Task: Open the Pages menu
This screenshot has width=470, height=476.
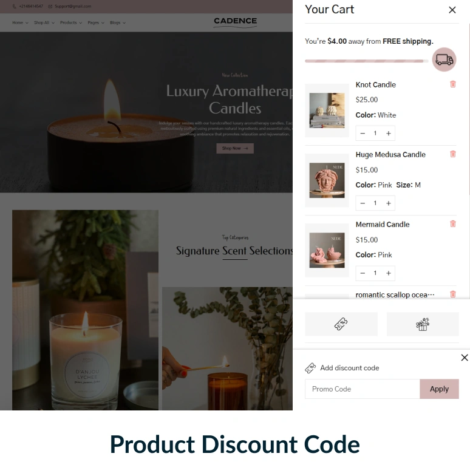Action: pyautogui.click(x=96, y=22)
